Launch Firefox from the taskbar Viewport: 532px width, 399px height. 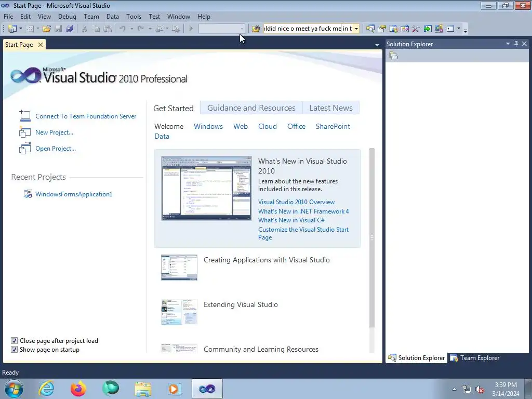coord(78,389)
